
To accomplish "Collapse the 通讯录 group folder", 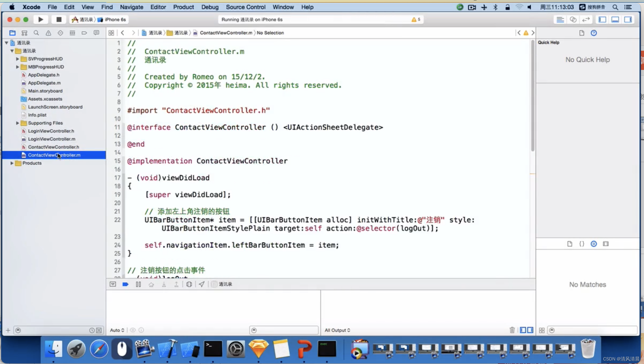I will click(12, 51).
